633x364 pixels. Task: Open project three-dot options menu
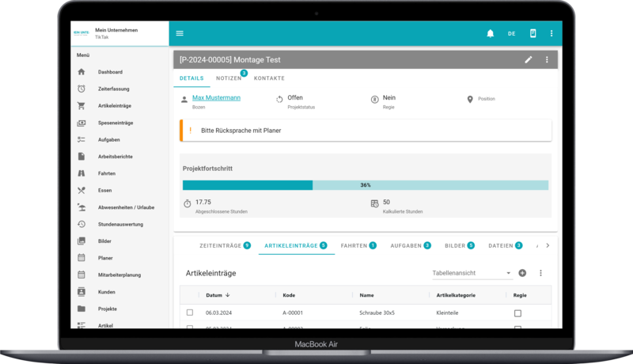[x=547, y=59]
